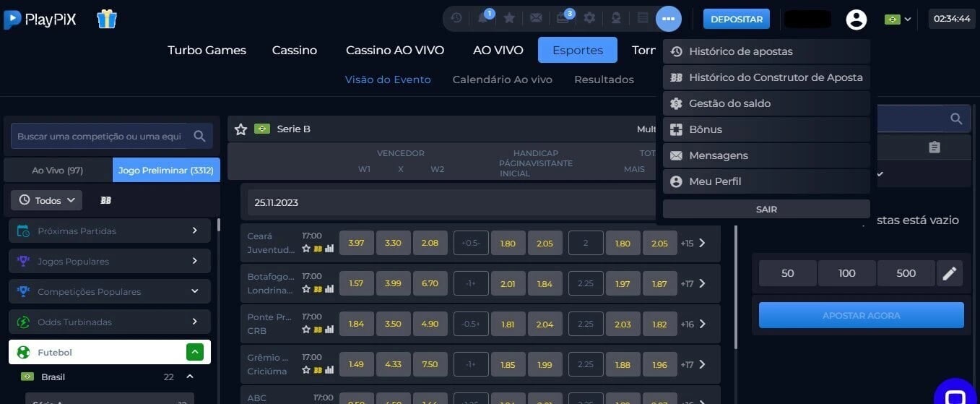The height and width of the screenshot is (404, 980).
Task: Click the DEPOSITAR button
Action: click(737, 19)
